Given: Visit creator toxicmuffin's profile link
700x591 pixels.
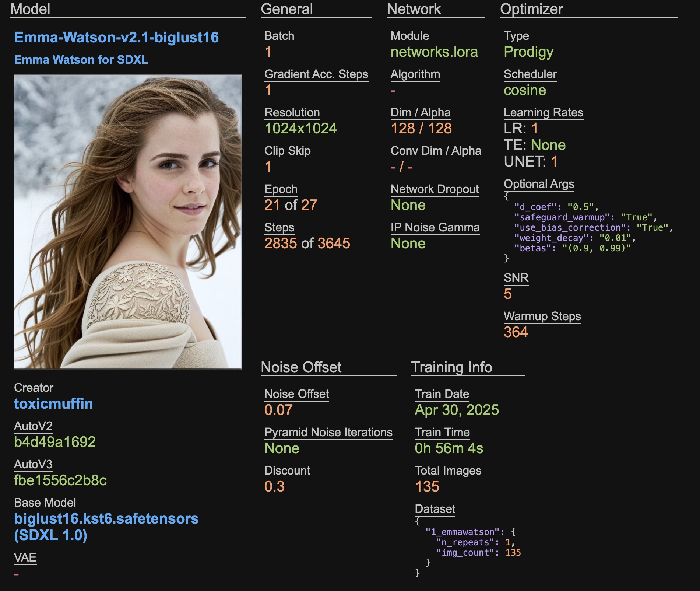Looking at the screenshot, I should 53,404.
